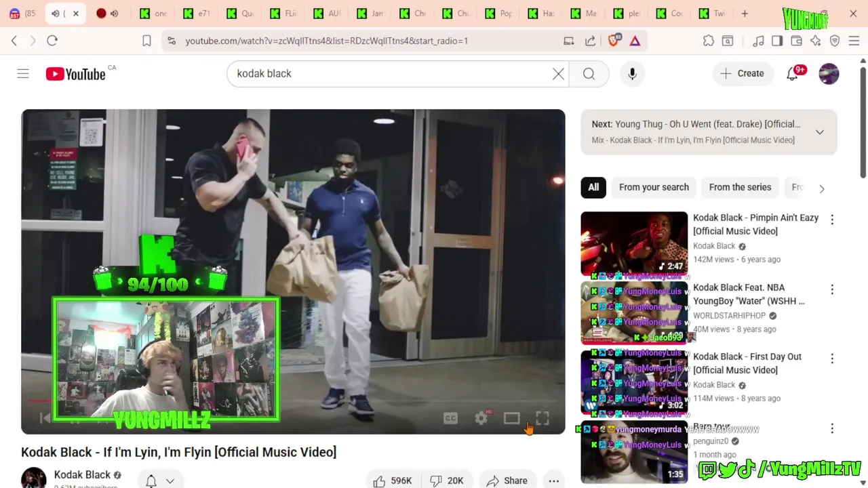Bookmark this page
Screen dimensions: 868x488
coord(146,41)
